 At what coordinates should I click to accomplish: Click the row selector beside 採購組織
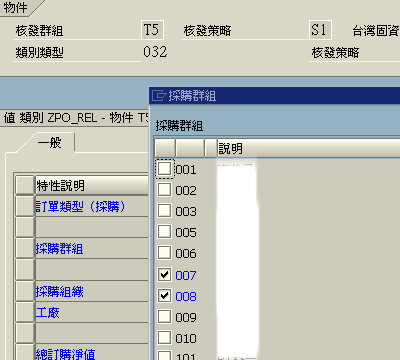click(25, 291)
